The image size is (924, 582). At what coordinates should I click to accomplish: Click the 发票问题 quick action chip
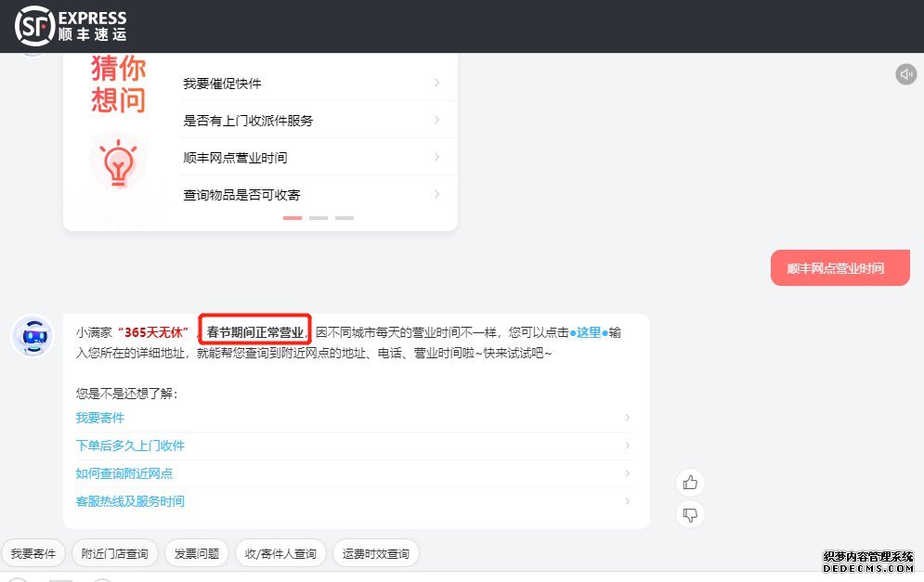197,554
